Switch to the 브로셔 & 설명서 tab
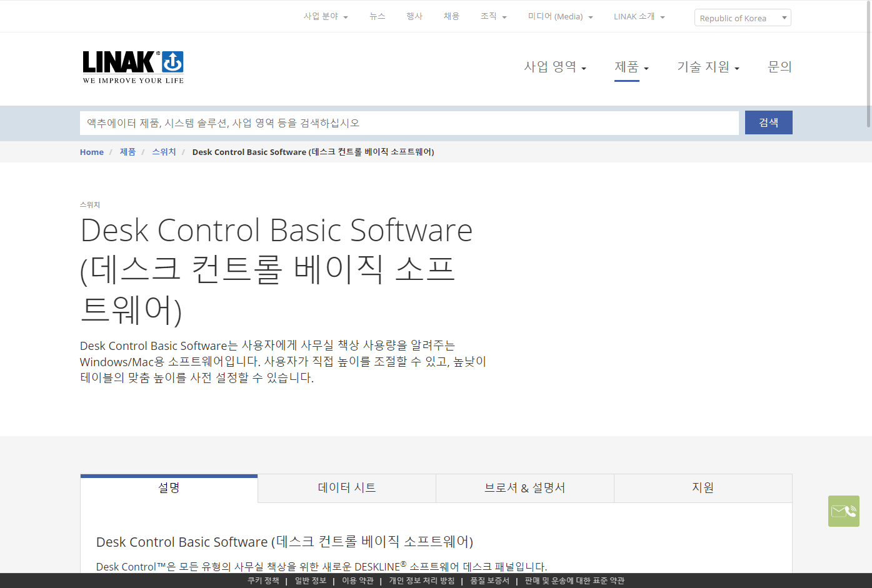This screenshot has height=588, width=872. click(525, 488)
